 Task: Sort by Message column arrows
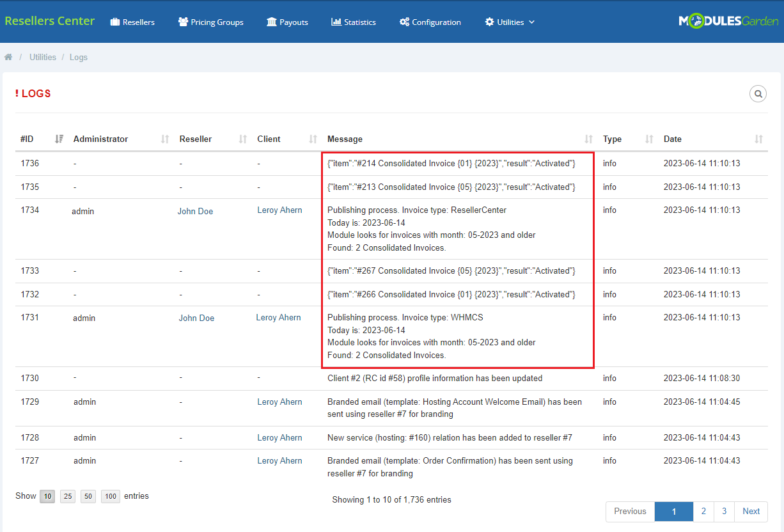589,139
